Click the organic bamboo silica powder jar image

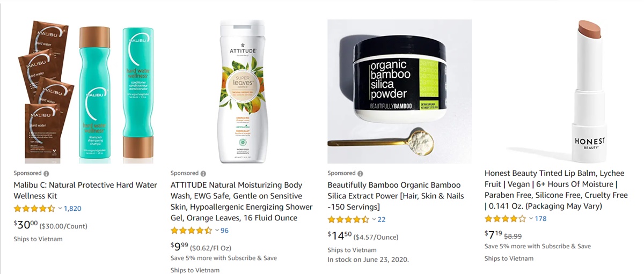click(x=400, y=92)
